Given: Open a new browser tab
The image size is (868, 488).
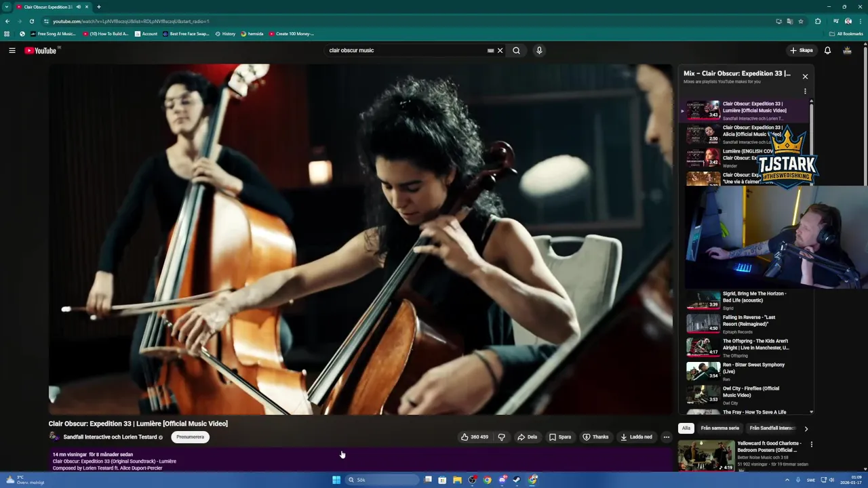Looking at the screenshot, I should (x=99, y=7).
